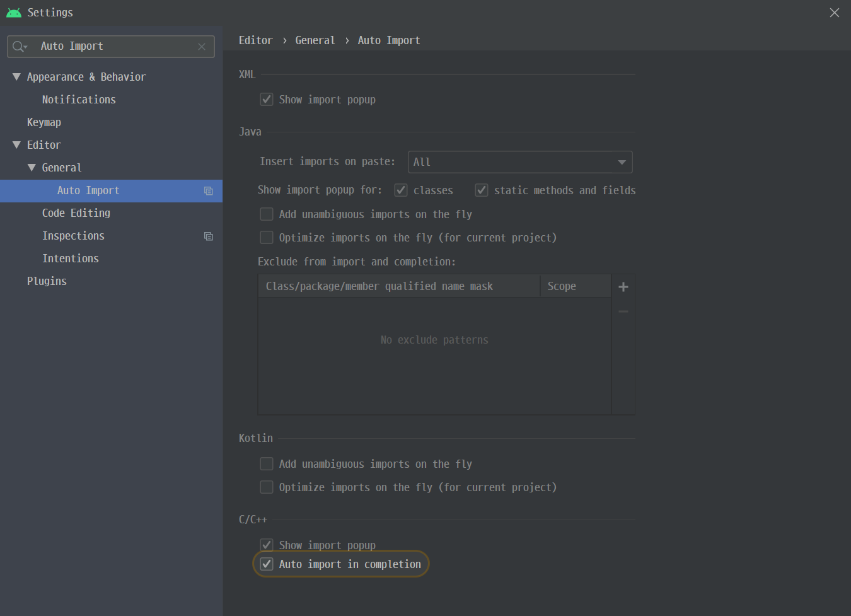Close the Settings dialog

835,13
